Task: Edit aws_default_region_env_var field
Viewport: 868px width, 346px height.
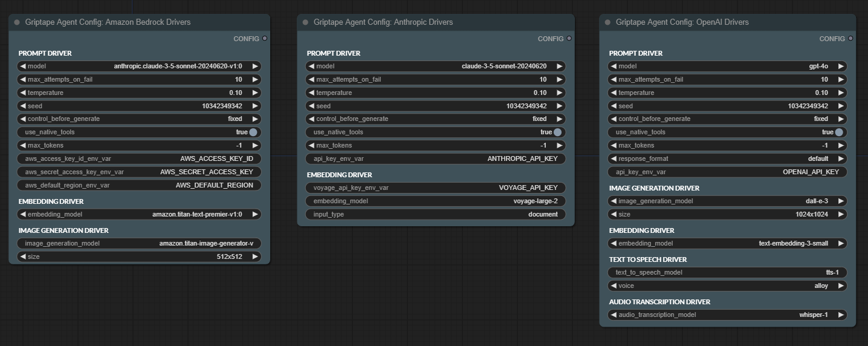Action: (x=140, y=186)
